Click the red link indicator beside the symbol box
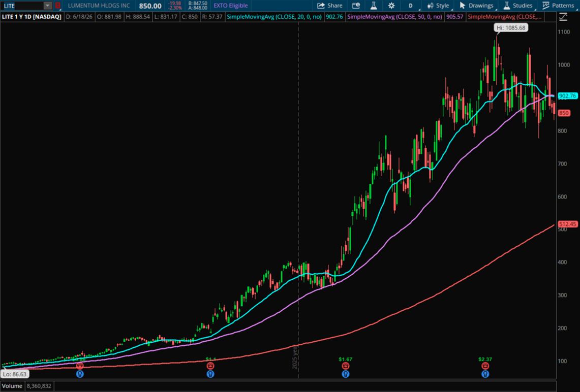 (x=57, y=6)
